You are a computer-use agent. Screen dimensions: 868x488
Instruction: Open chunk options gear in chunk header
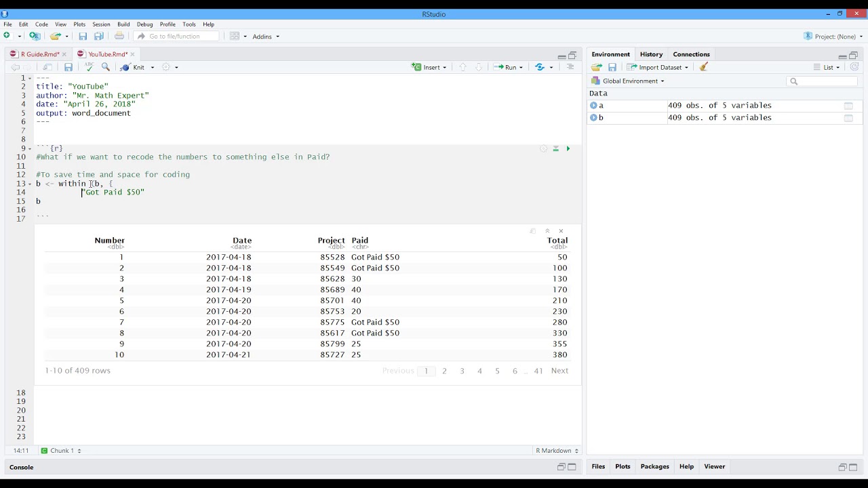click(543, 148)
